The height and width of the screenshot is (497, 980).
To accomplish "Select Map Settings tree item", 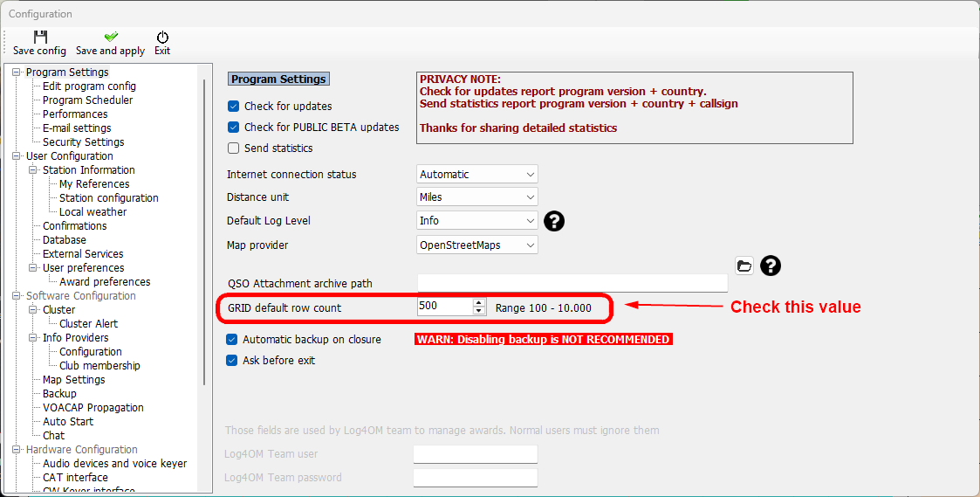I will (x=74, y=379).
